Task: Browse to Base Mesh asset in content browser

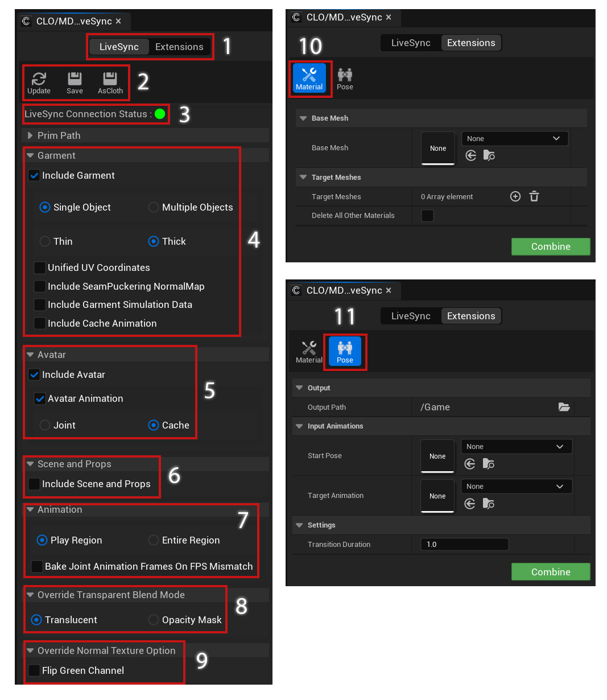Action: coord(489,155)
